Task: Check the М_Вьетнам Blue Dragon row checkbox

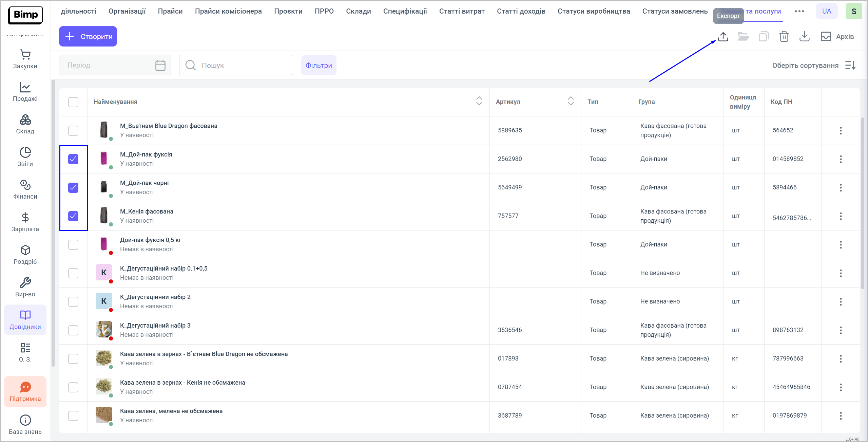Action: (x=73, y=131)
